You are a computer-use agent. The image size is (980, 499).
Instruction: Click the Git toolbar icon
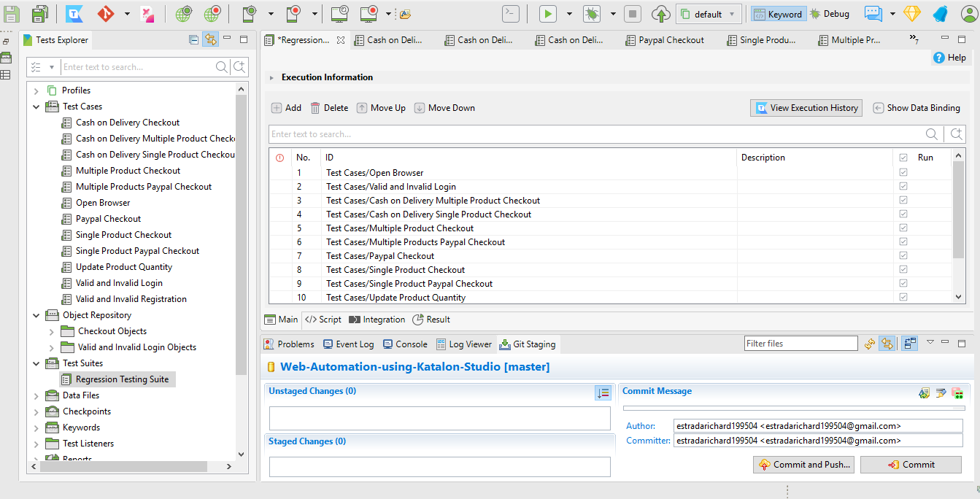pyautogui.click(x=106, y=13)
